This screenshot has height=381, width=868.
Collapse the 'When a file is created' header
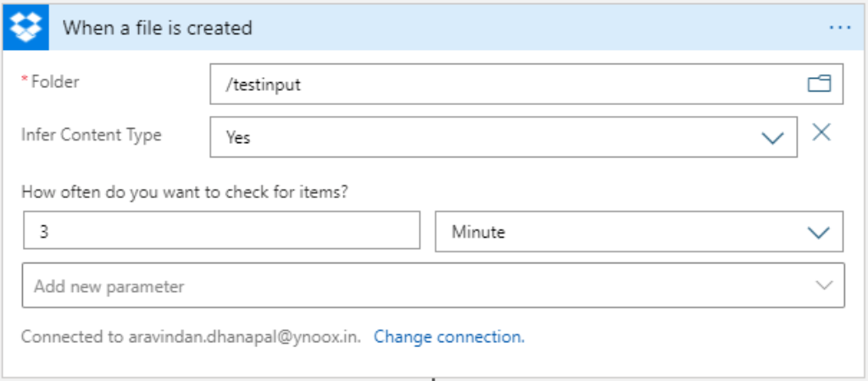tap(159, 28)
